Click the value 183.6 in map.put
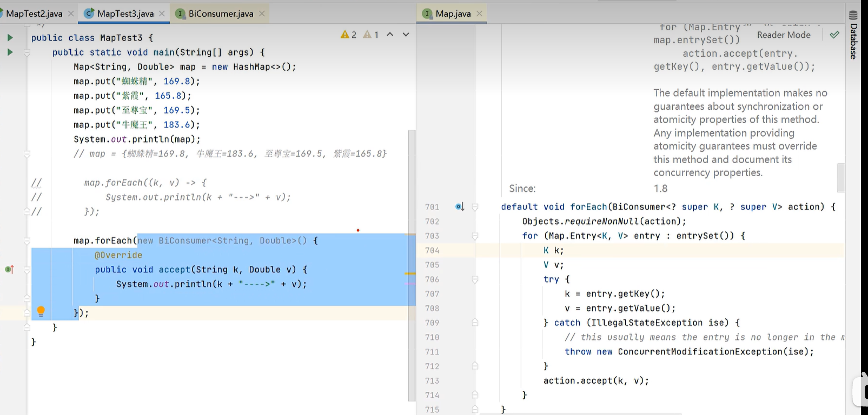Screen dimensions: 868x415 [x=177, y=125]
